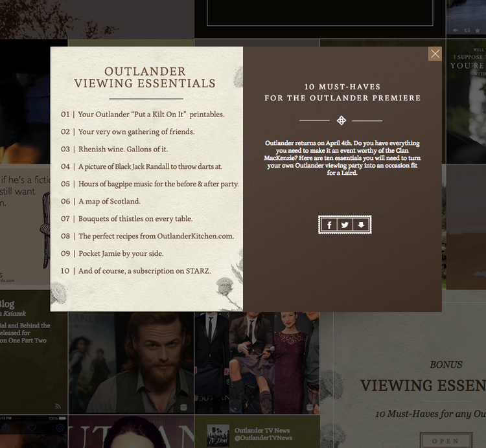Click the share icon in the phone screenshot tile

(x=6, y=428)
